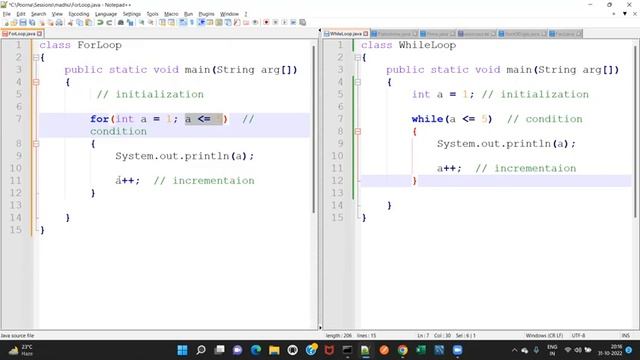Open Zoom from taskbar
Image resolution: width=640 pixels, height=360 pixels.
click(x=457, y=350)
